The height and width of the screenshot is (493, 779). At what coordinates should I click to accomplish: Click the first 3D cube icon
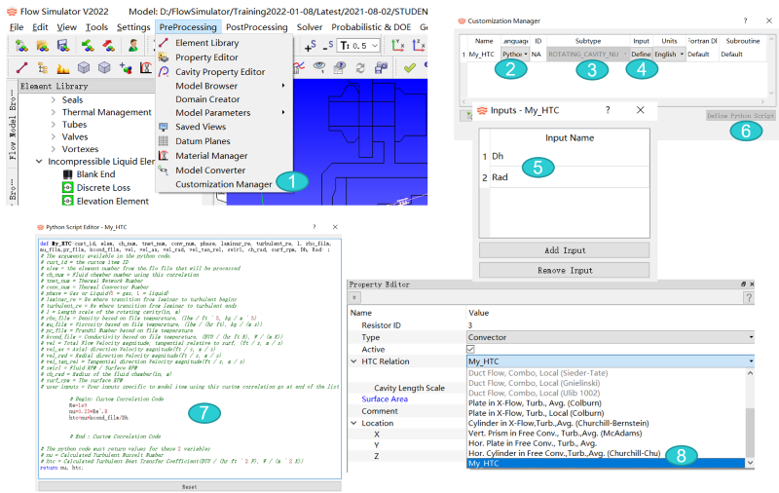[84, 67]
